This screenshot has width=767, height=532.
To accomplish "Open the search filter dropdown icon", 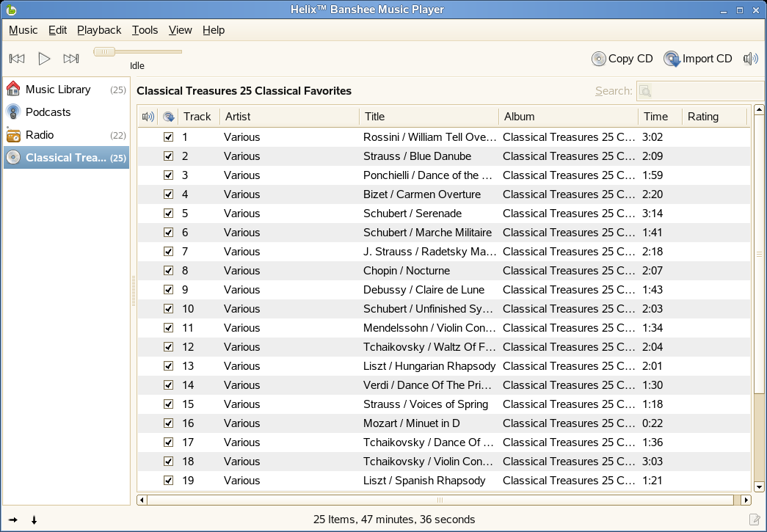I will [645, 91].
